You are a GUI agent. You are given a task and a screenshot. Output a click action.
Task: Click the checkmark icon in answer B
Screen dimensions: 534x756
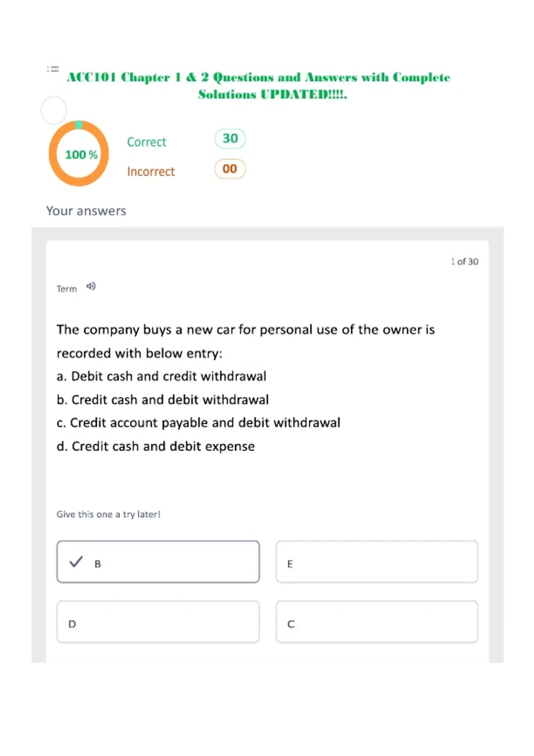click(x=76, y=562)
